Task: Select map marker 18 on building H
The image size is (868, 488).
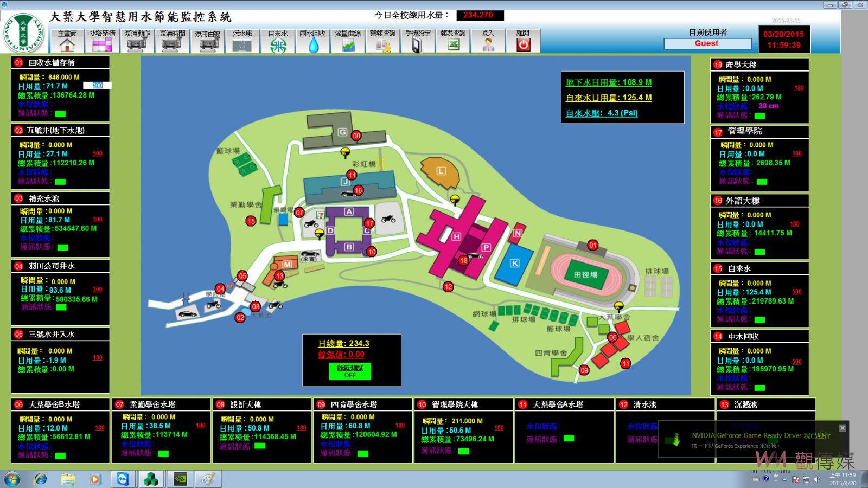Action: [463, 260]
